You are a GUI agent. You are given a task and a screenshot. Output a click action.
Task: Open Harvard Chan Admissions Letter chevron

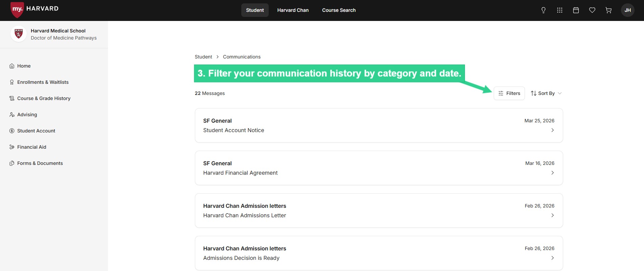[552, 215]
